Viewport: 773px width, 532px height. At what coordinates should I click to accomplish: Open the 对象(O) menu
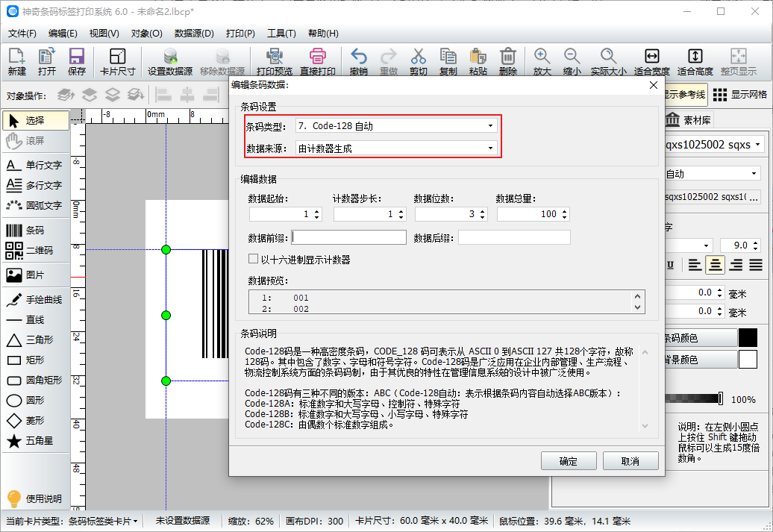click(x=146, y=34)
